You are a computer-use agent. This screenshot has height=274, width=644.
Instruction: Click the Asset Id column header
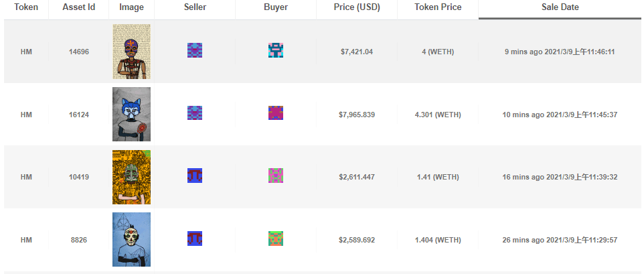coord(79,7)
